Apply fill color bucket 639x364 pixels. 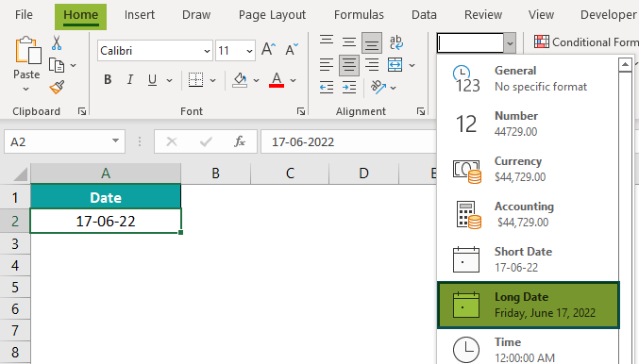[240, 80]
